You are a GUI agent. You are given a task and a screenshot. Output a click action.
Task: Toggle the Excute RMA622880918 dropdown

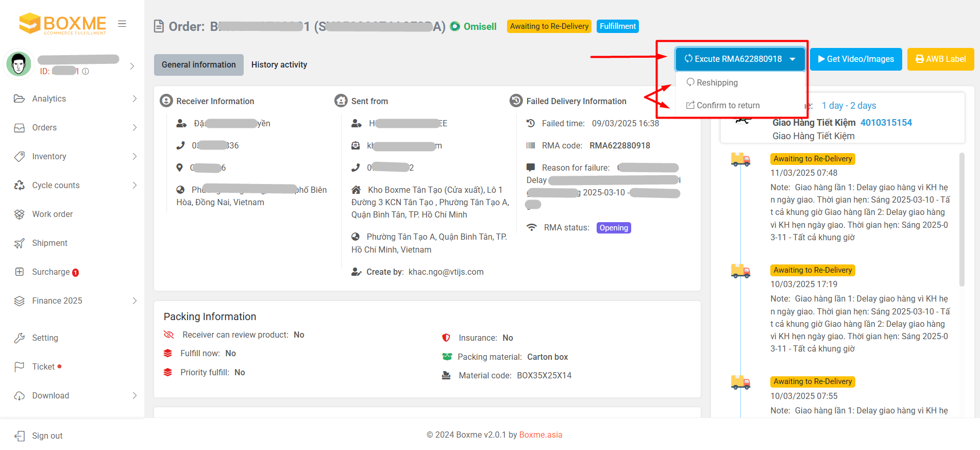pyautogui.click(x=739, y=59)
